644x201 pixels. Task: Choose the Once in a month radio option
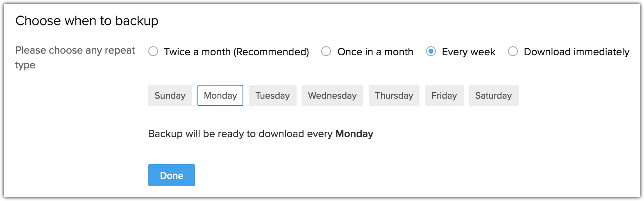coord(326,52)
